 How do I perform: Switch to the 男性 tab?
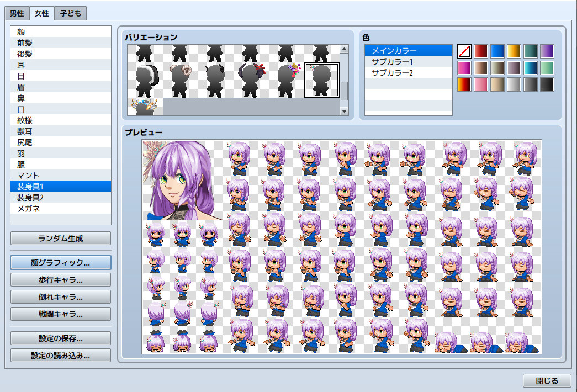point(17,13)
